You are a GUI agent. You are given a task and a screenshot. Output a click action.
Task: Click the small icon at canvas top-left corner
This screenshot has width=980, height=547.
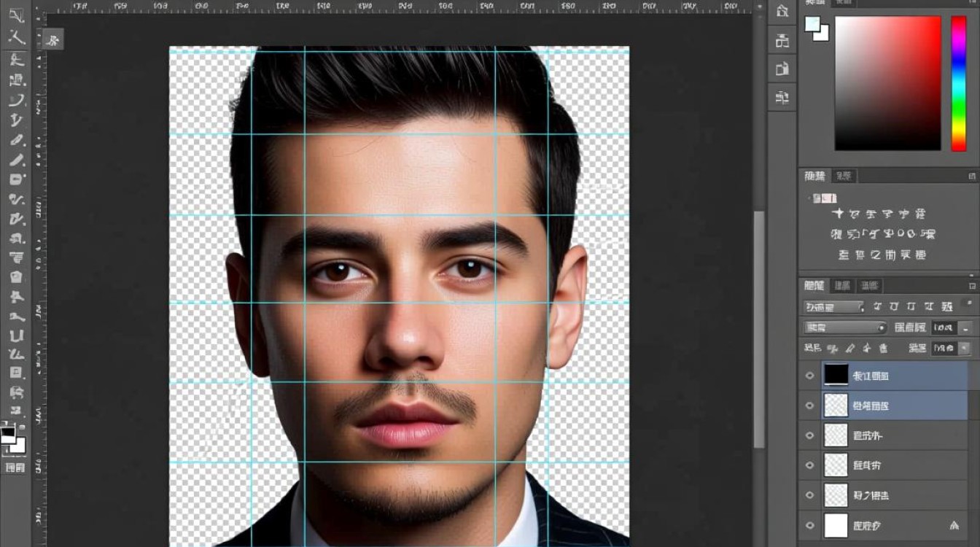coord(52,40)
